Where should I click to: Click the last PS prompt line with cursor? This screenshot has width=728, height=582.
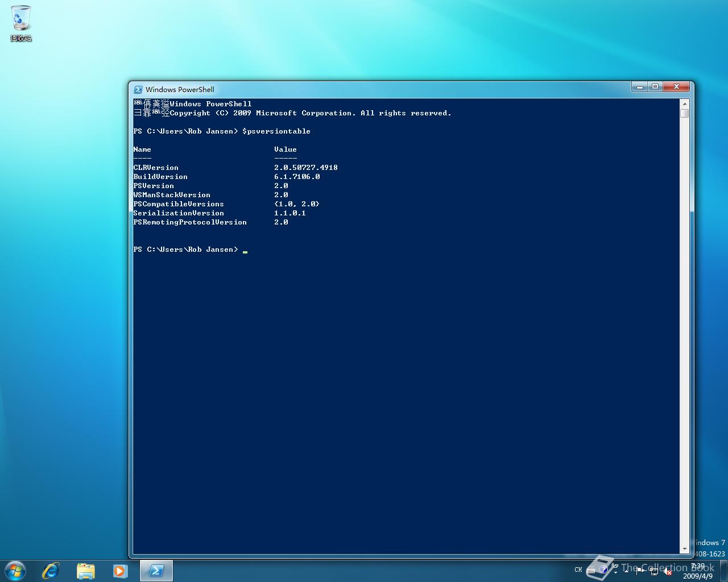[x=190, y=250]
